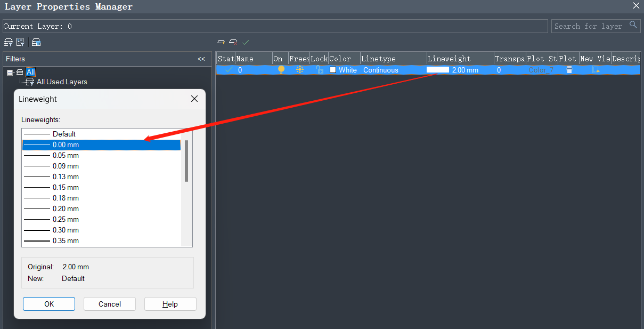Viewport: 644px width, 329px height.
Task: Click the status checkmark of layer 0
Action: click(229, 70)
